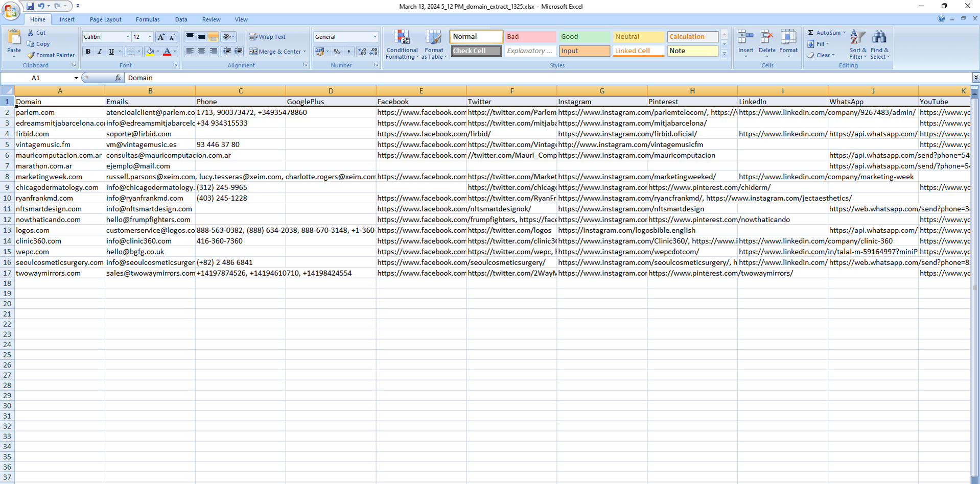Open the font size dropdown

150,37
